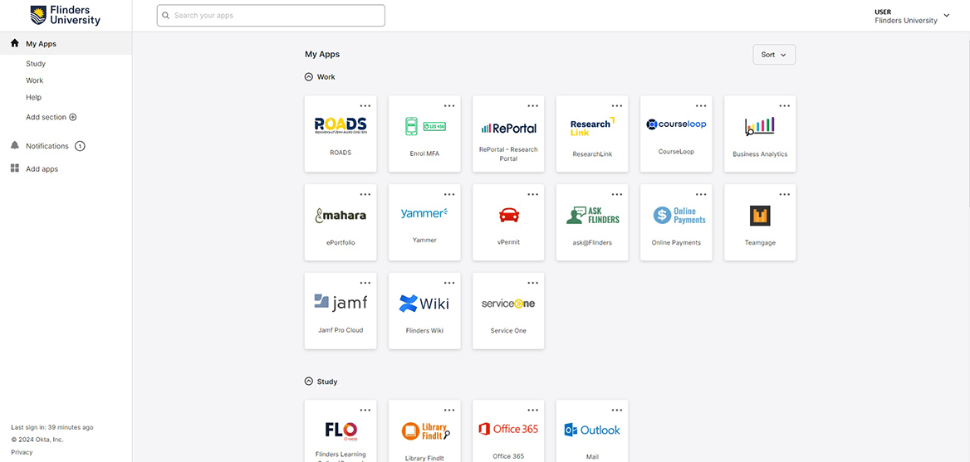Image resolution: width=970 pixels, height=462 pixels.
Task: Click the notification count badge
Action: (x=80, y=146)
